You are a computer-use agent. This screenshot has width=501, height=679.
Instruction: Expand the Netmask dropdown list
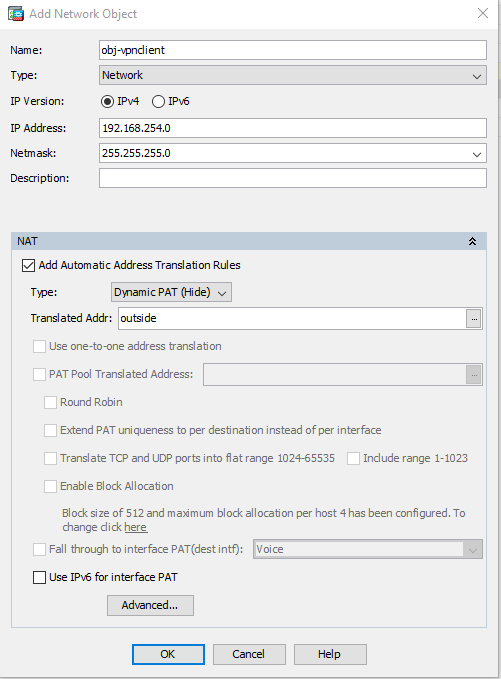click(477, 154)
